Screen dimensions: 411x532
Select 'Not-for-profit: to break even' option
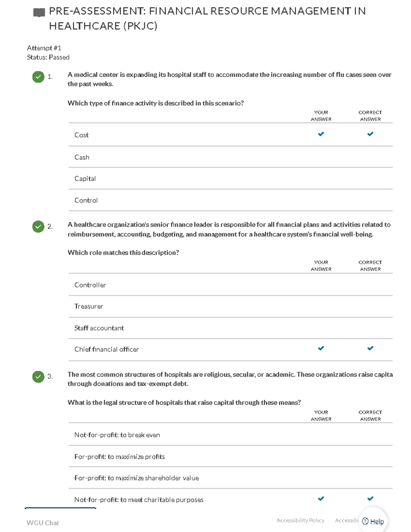(x=117, y=435)
